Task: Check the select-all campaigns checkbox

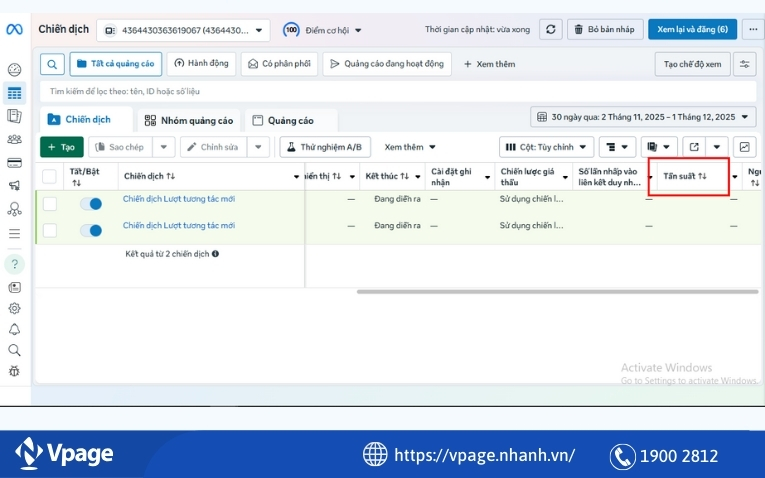Action: coord(50,177)
